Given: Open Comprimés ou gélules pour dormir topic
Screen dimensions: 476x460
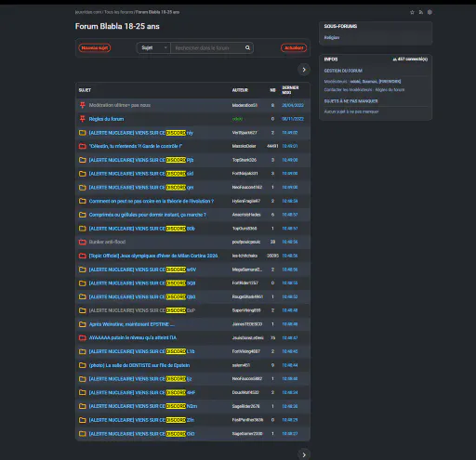Looking at the screenshot, I should pyautogui.click(x=148, y=215).
